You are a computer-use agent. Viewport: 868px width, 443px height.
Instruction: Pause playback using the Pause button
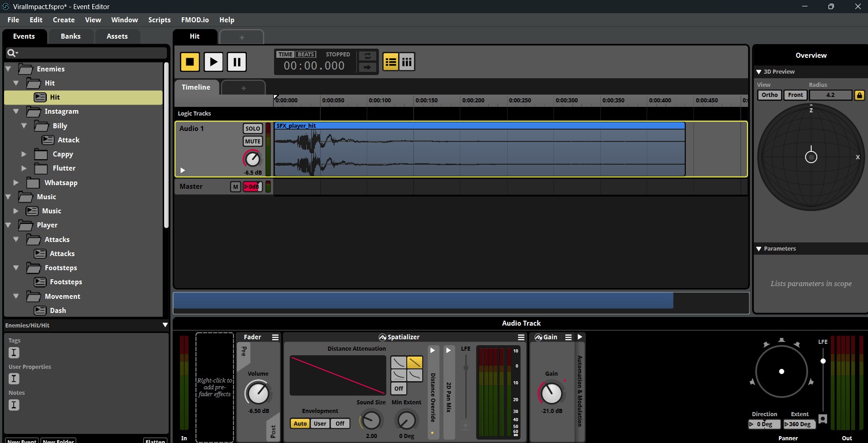coord(237,61)
